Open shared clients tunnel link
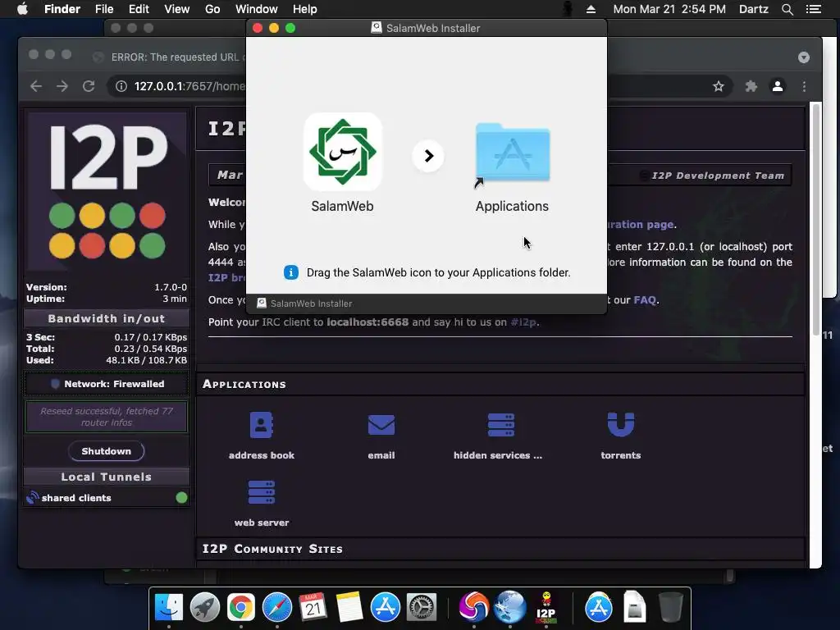This screenshot has width=840, height=630. click(76, 498)
